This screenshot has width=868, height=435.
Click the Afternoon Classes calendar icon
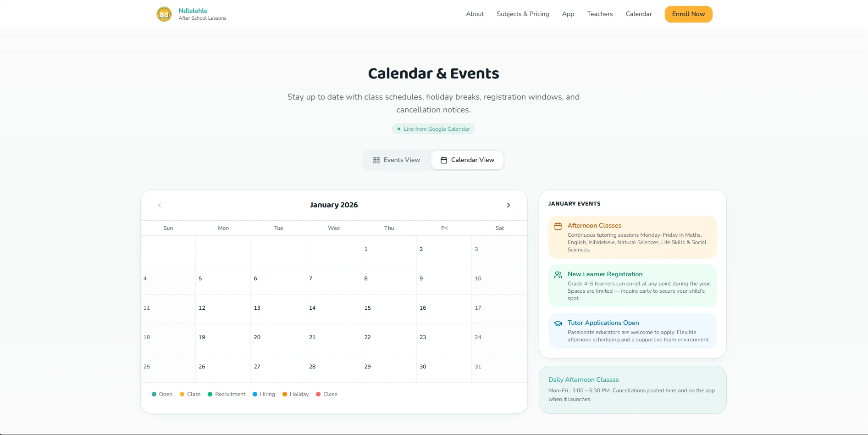click(558, 226)
